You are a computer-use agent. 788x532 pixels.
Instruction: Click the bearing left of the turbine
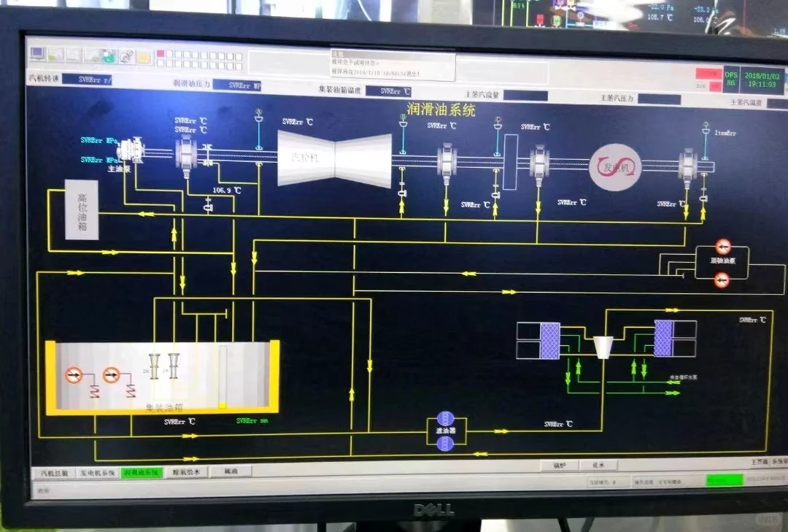[x=186, y=155]
